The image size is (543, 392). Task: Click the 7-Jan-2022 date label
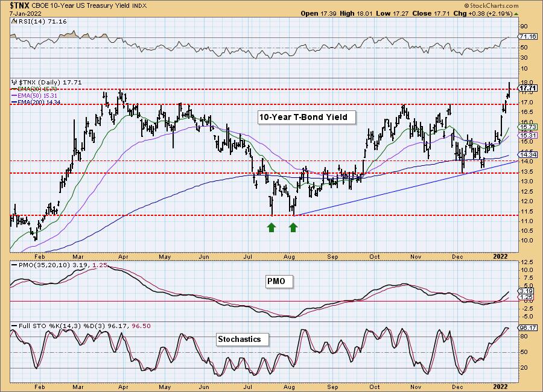click(x=25, y=13)
